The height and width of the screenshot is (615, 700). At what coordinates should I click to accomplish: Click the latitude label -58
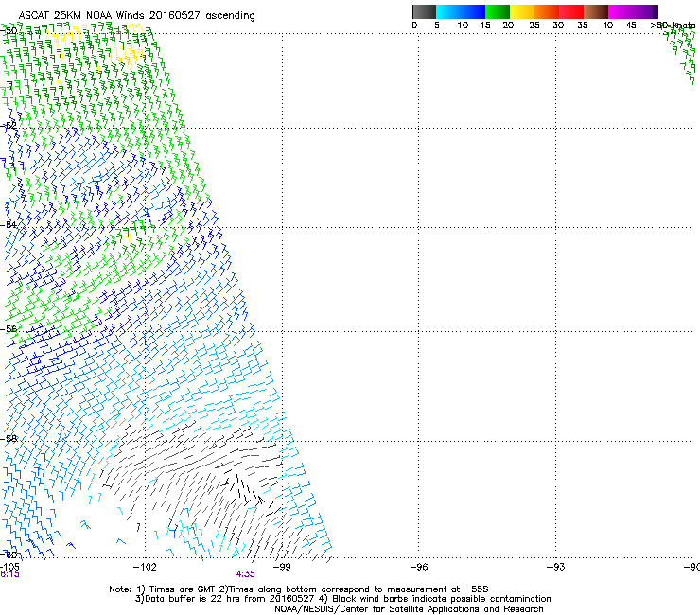[9, 439]
